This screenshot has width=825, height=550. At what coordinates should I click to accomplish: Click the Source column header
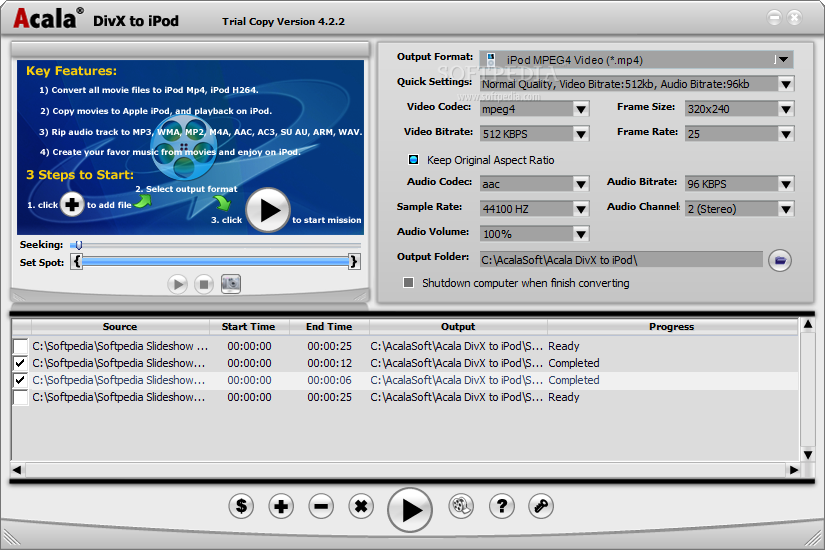[x=120, y=327]
